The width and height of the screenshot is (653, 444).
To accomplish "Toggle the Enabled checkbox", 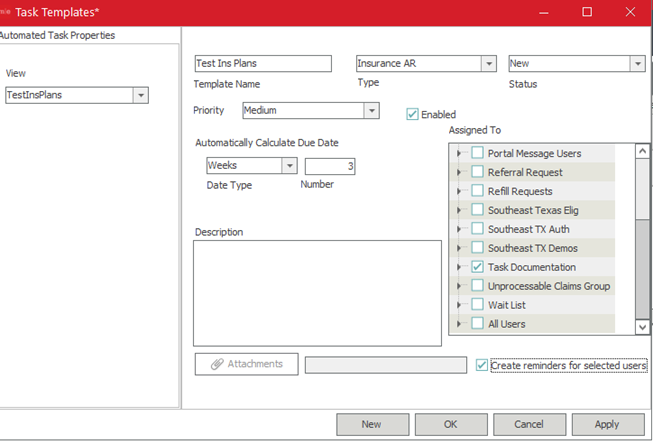I will click(x=413, y=114).
